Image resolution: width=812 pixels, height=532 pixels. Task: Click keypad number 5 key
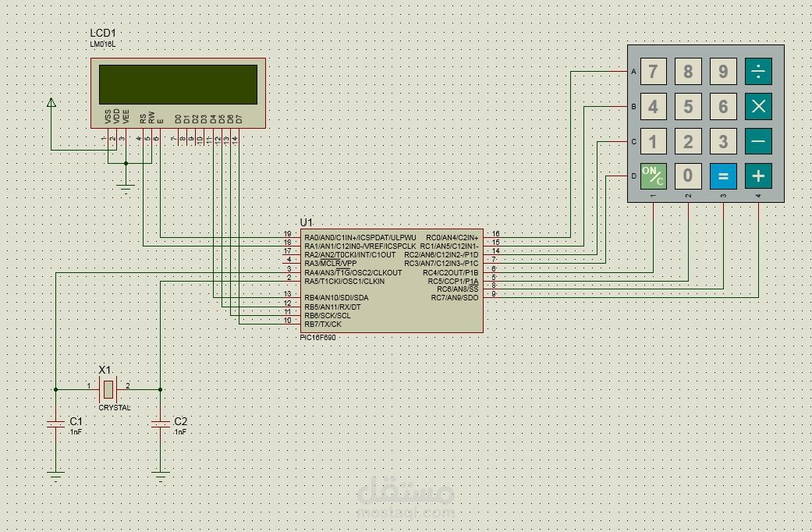pyautogui.click(x=688, y=107)
